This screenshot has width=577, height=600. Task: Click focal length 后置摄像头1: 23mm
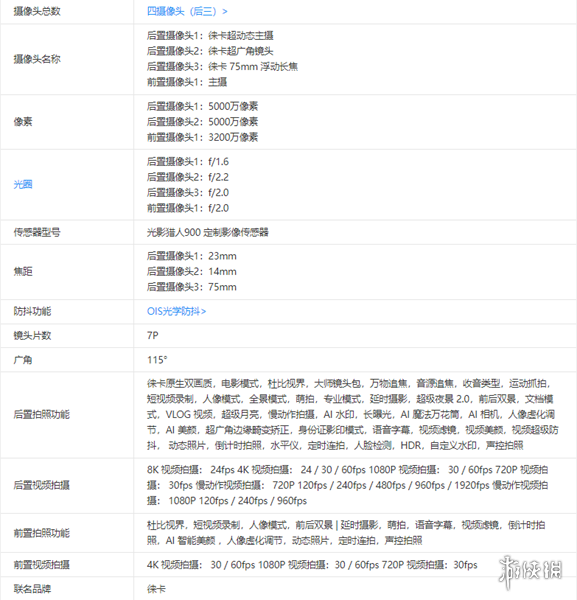(x=192, y=256)
